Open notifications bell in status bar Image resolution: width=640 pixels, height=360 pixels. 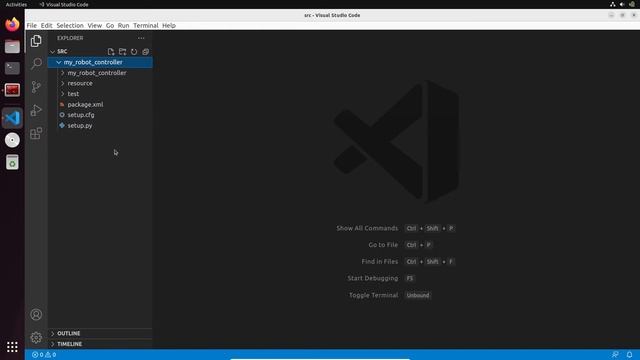[629, 355]
